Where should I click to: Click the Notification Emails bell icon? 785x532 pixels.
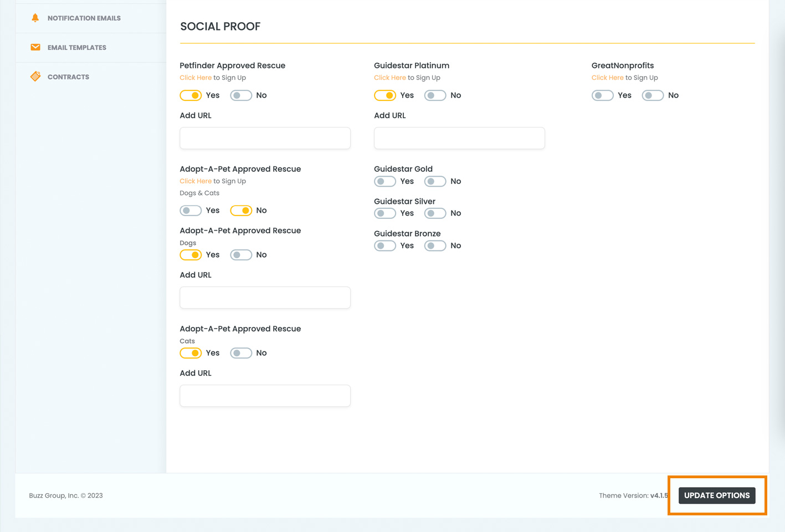tap(35, 18)
